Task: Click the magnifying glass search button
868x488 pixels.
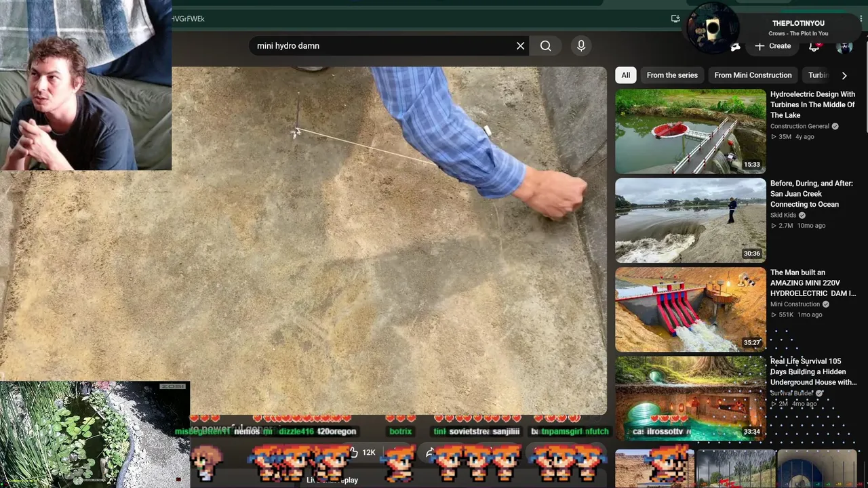Action: (x=546, y=46)
